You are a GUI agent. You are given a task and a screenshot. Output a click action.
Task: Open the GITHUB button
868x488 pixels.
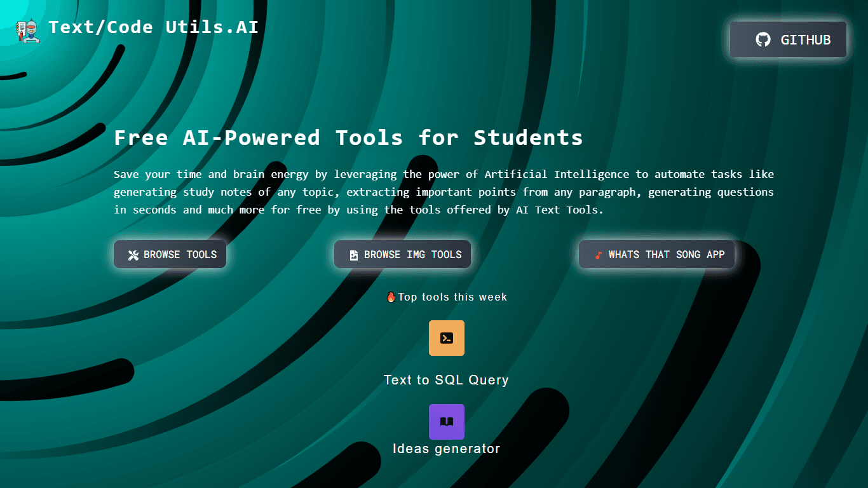pyautogui.click(x=788, y=39)
